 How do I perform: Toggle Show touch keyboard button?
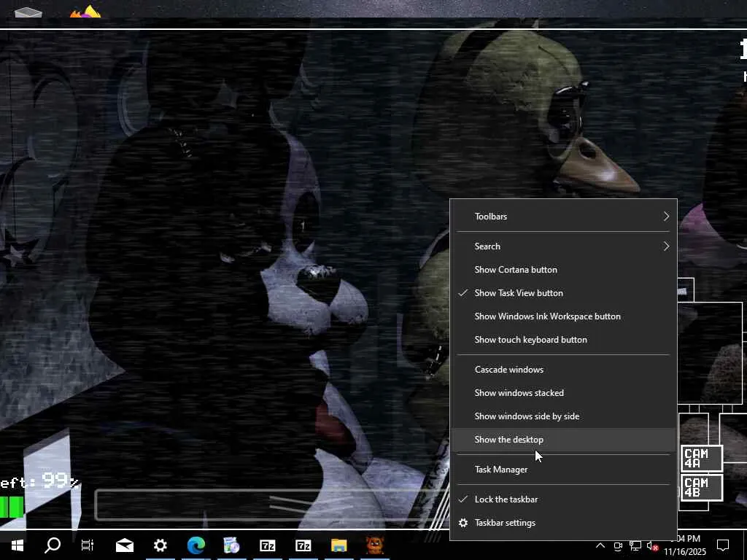pyautogui.click(x=563, y=340)
